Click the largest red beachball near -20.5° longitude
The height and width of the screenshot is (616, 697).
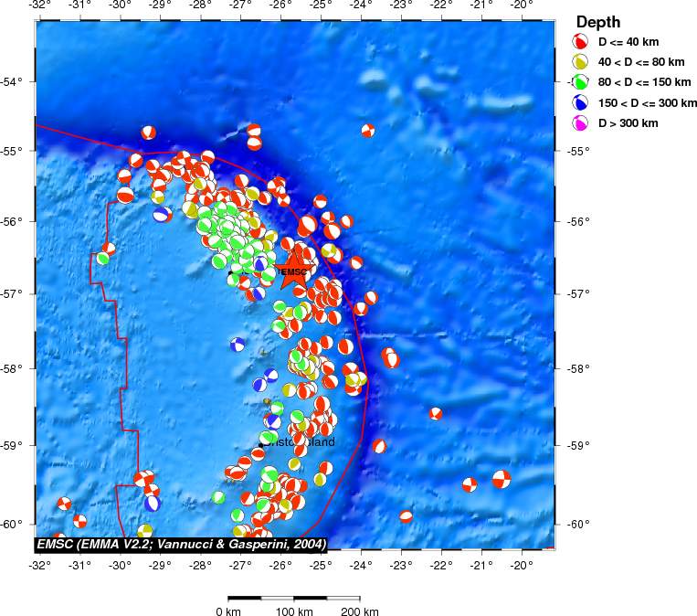coord(502,478)
